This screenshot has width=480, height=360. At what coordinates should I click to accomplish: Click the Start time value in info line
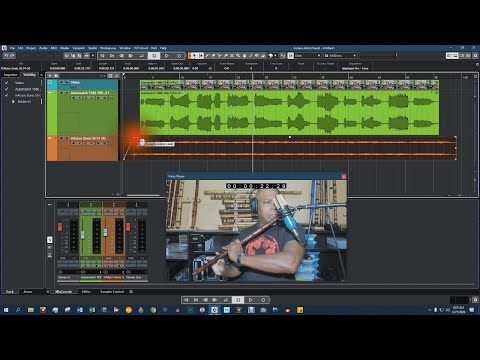[57, 68]
